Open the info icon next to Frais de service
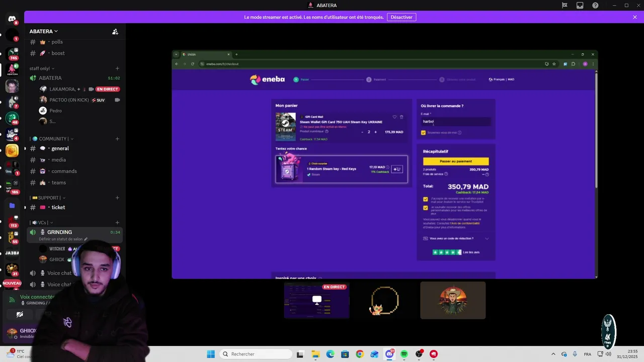The width and height of the screenshot is (644, 362). pyautogui.click(x=445, y=174)
